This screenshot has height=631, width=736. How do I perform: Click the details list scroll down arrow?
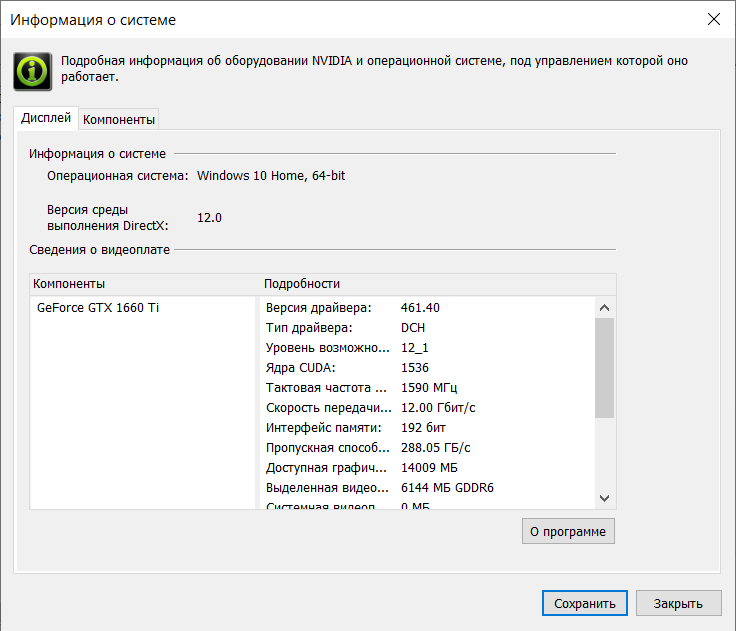click(x=605, y=498)
